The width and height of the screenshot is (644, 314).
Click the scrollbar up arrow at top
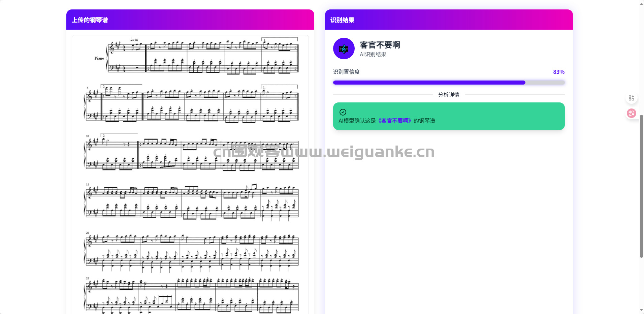click(641, 4)
